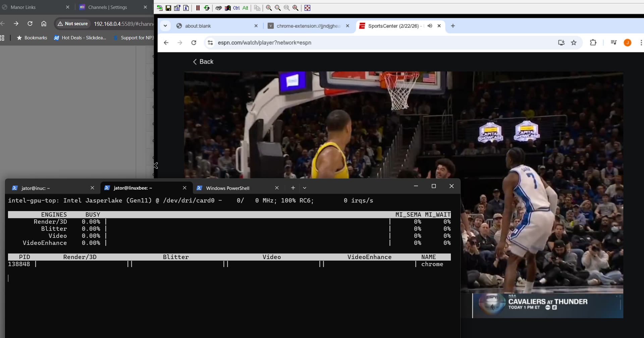Go Back from the ESPN player

coord(203,62)
